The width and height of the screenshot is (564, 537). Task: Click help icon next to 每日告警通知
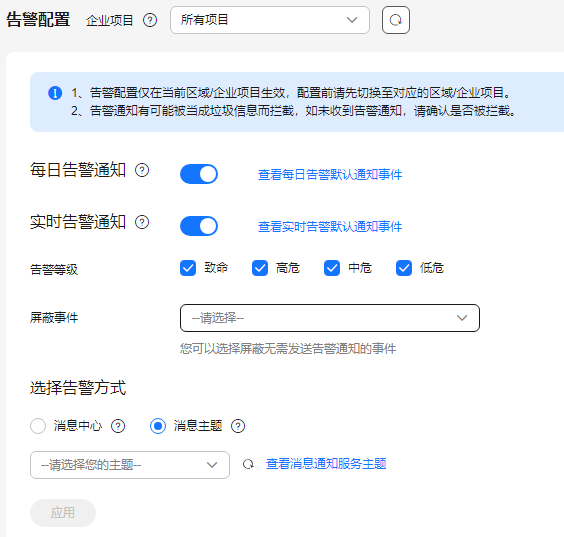[142, 170]
